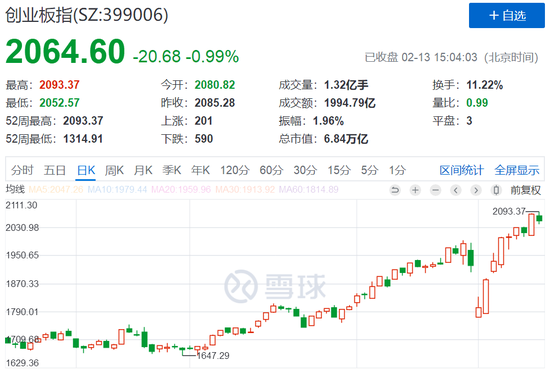Click the 成交额 value 1994.79亿
The image size is (550, 369).
pyautogui.click(x=349, y=103)
